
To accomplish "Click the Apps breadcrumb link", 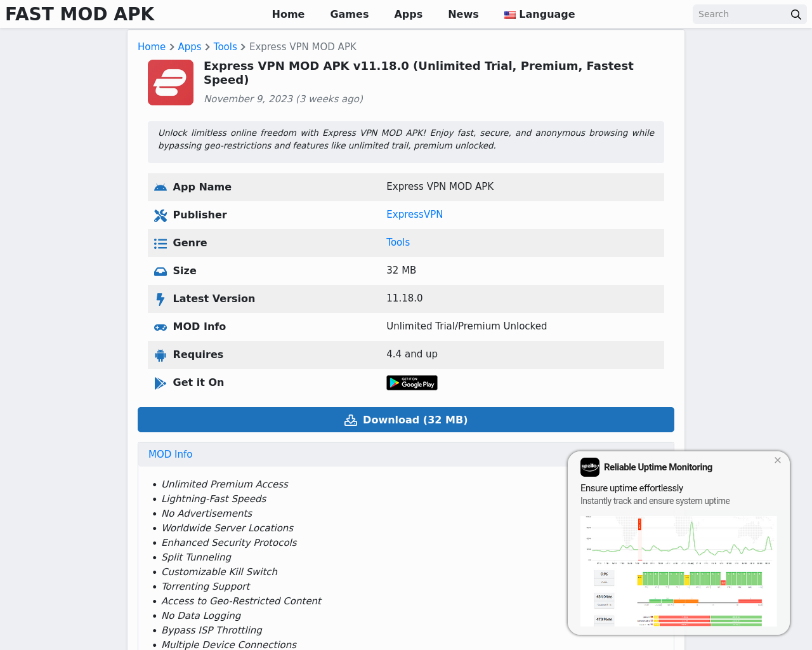I will click(x=190, y=46).
